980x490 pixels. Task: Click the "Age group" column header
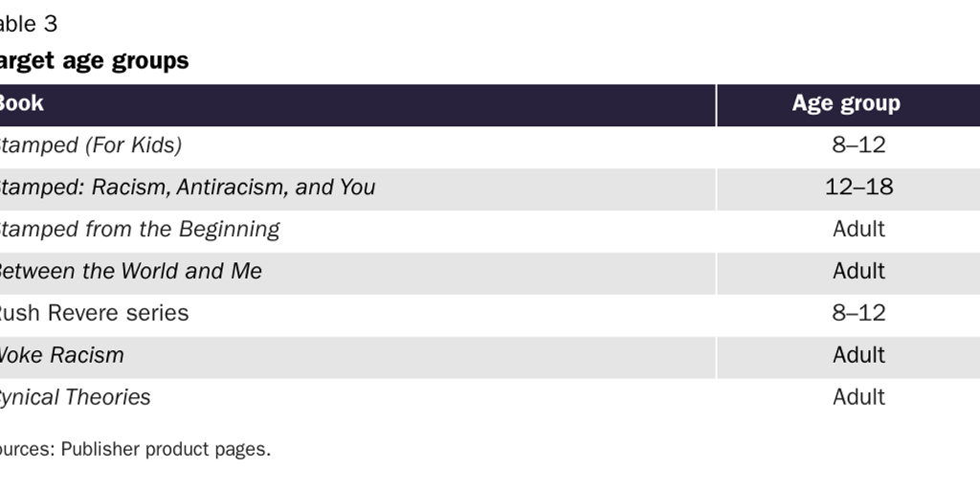coord(846,103)
